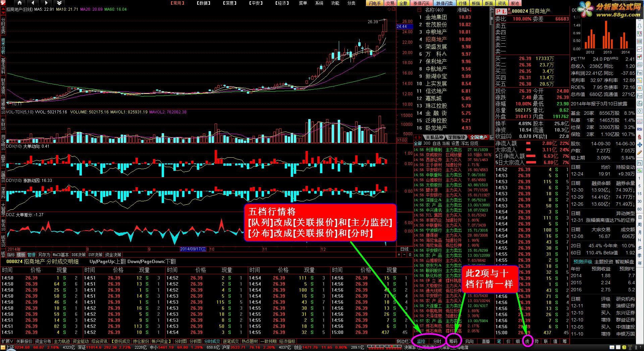The image size is (644, 351).
Task: Click the wavy indicator lines icon
Action: click(640, 121)
